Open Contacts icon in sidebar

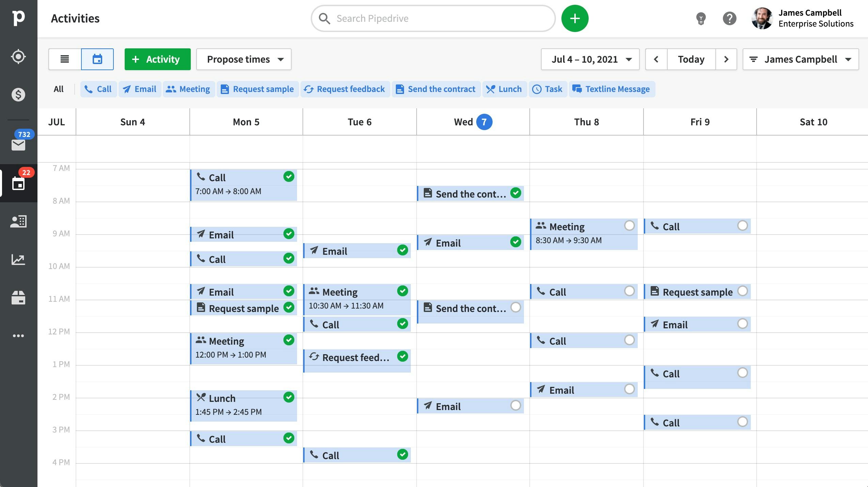[18, 222]
